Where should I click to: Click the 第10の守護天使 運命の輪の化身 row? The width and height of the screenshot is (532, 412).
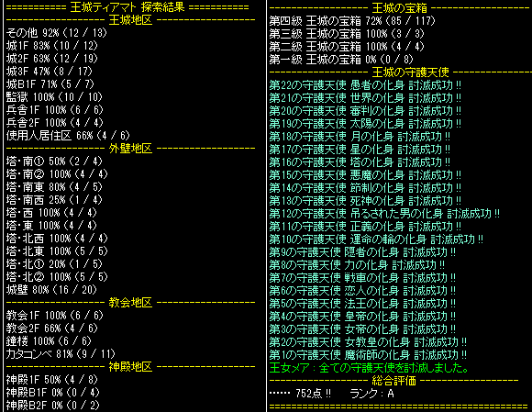click(x=377, y=239)
